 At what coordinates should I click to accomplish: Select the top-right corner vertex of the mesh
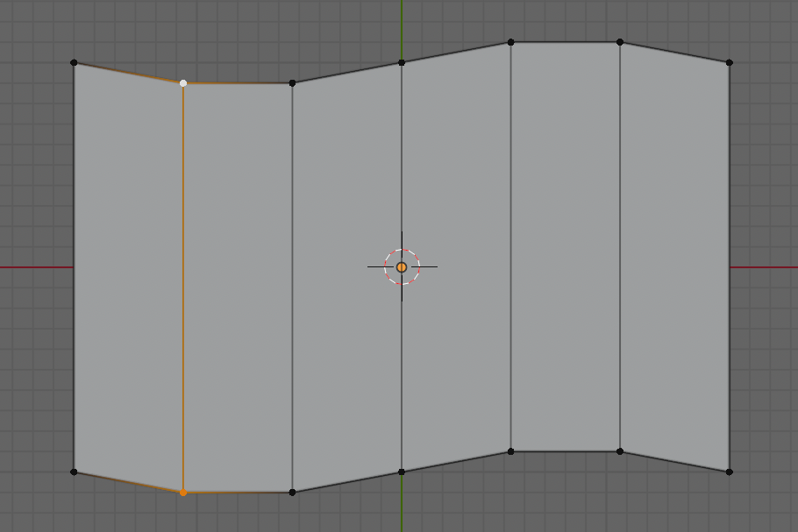pos(729,62)
